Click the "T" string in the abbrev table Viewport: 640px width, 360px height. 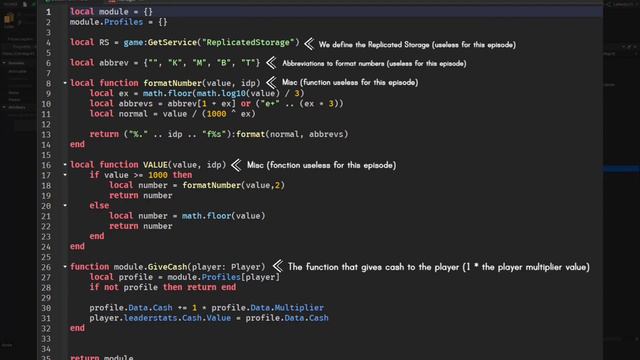pos(248,63)
